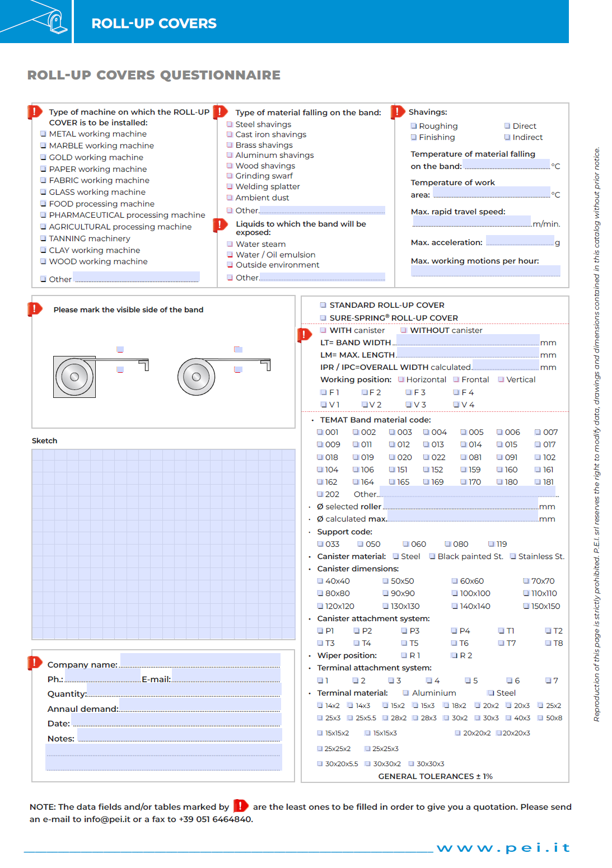Viewport: 612px width, 868px height.
Task: Click the LT= BAND WIDTH input field
Action: 468,340
